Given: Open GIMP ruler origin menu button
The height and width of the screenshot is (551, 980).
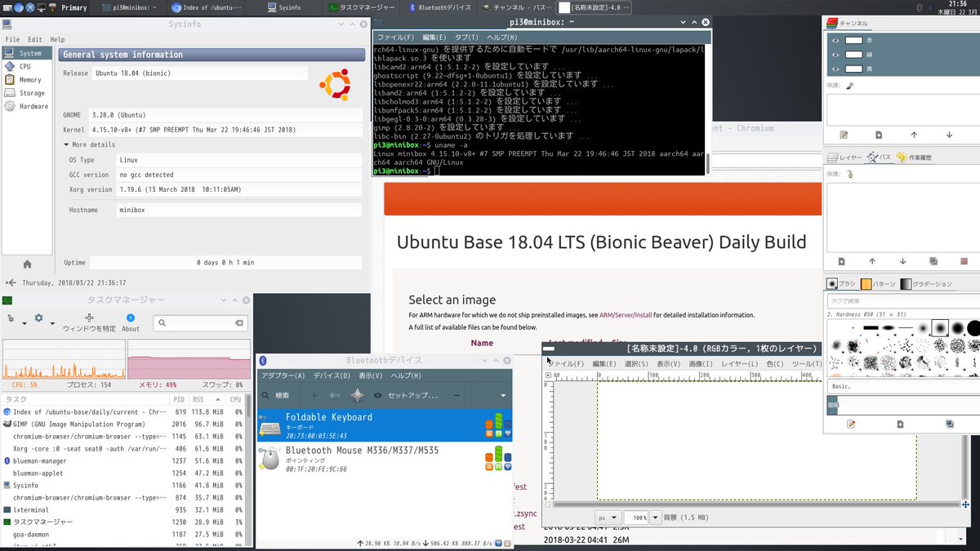Looking at the screenshot, I should pyautogui.click(x=549, y=375).
